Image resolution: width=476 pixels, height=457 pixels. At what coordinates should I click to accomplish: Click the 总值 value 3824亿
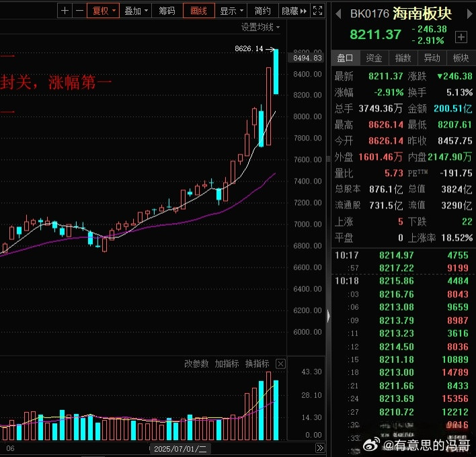(x=457, y=189)
